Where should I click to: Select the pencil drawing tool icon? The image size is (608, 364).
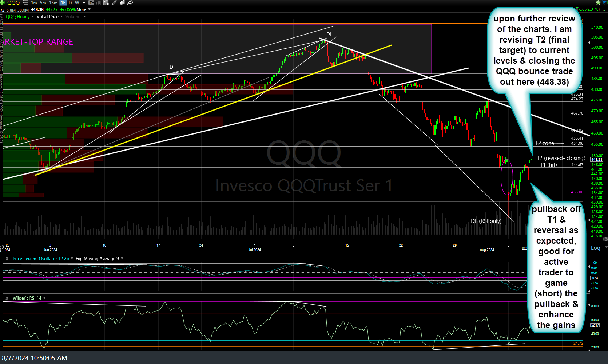114,3
